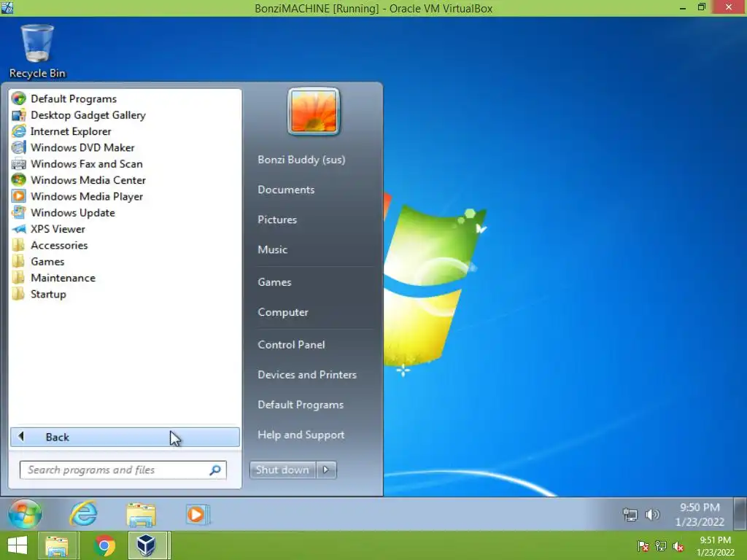Open Devices and Printers
This screenshot has height=560, width=747.
[307, 375]
